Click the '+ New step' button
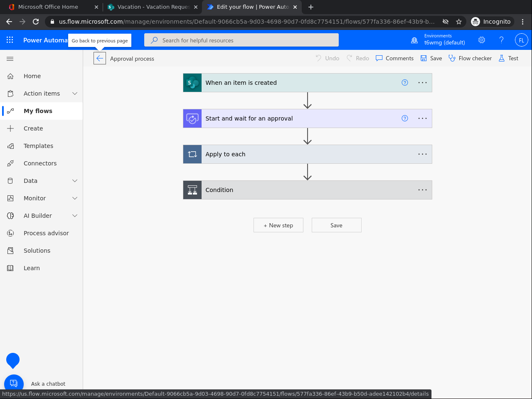Screen dimensions: 532x399 point(278,225)
